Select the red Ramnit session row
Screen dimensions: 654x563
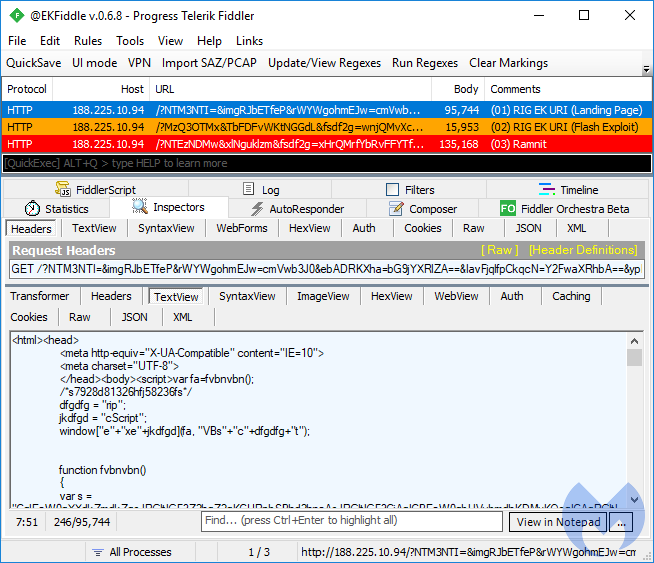[320, 144]
